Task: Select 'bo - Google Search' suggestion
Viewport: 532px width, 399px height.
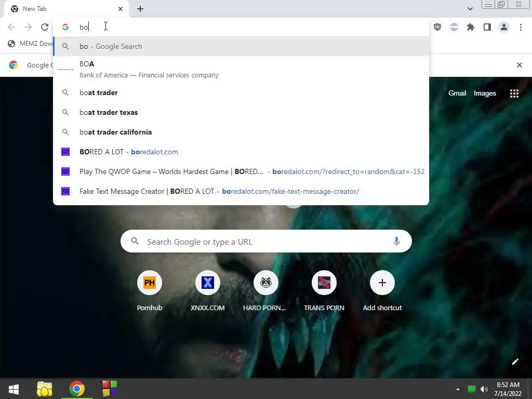Action: (x=241, y=46)
